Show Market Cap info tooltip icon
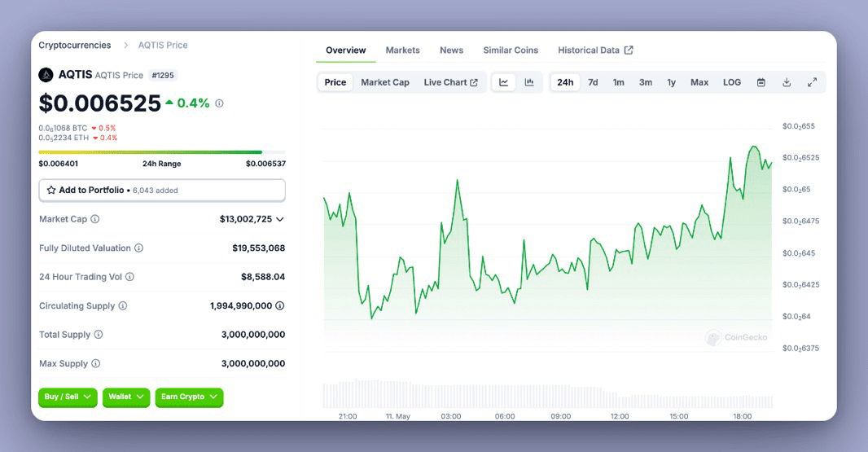The height and width of the screenshot is (452, 868). [95, 219]
